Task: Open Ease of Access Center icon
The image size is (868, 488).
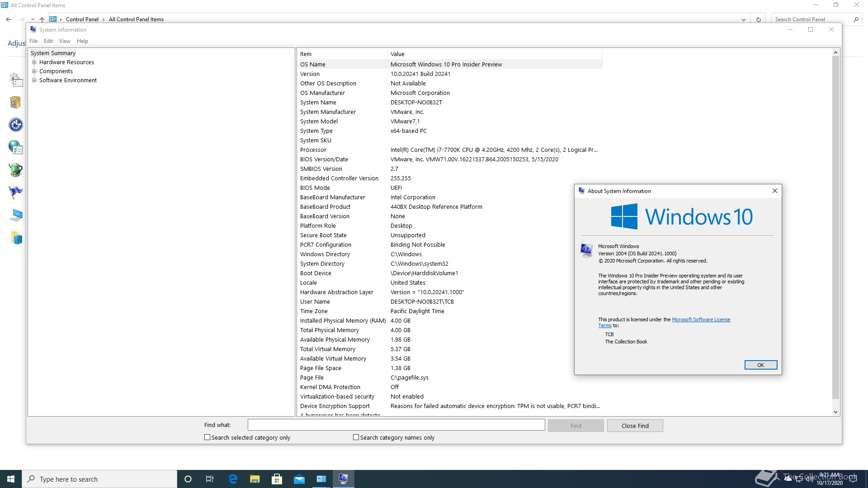Action: (16, 125)
